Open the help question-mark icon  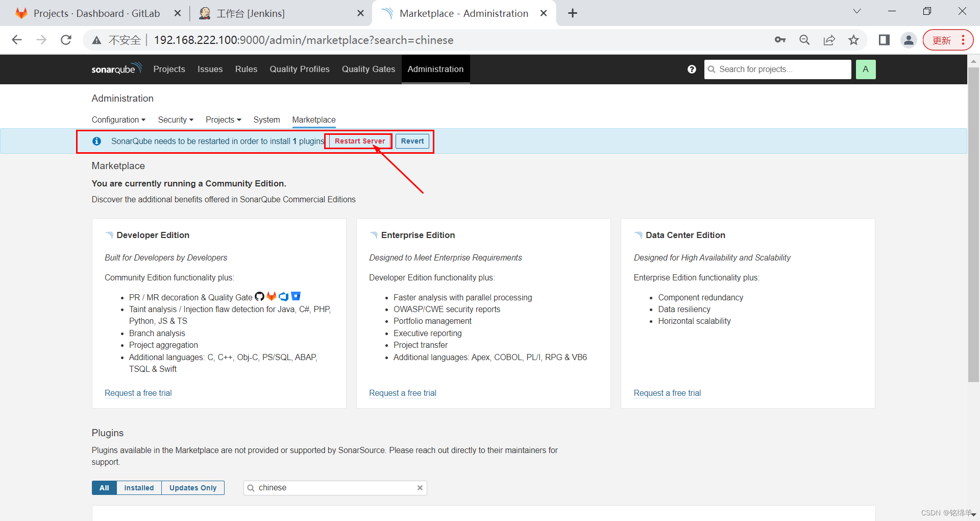tap(692, 69)
